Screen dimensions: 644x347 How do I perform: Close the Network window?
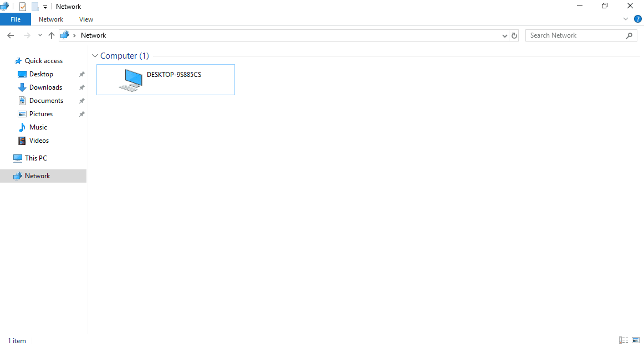630,6
